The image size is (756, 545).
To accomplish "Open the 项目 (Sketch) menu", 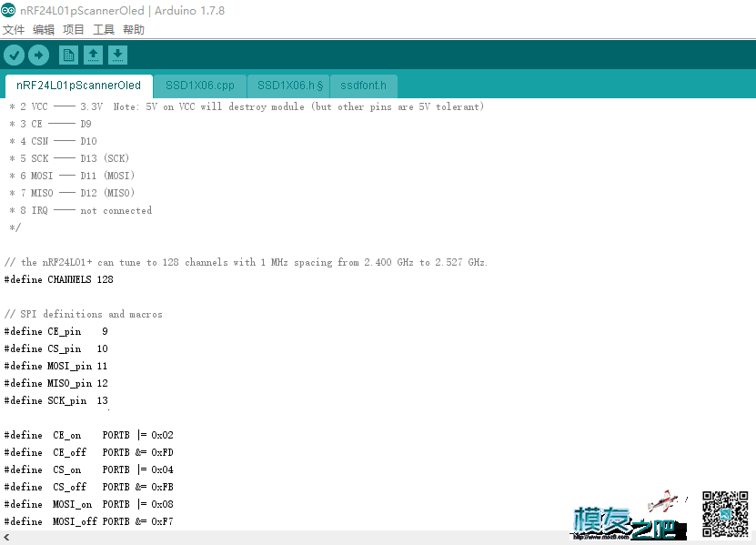I will [74, 30].
